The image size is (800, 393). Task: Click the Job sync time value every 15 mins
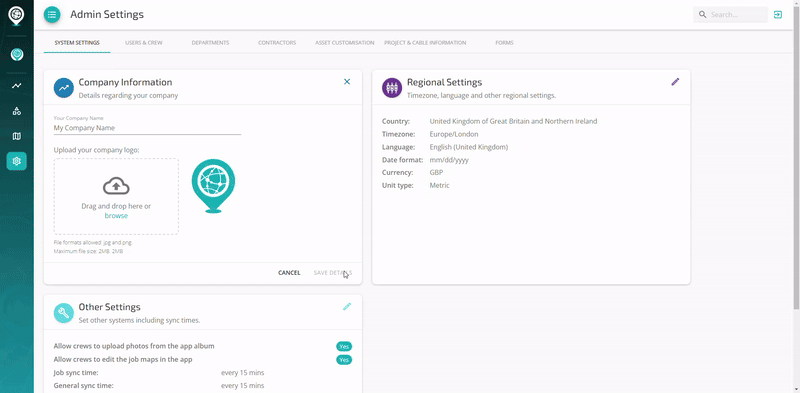point(242,373)
